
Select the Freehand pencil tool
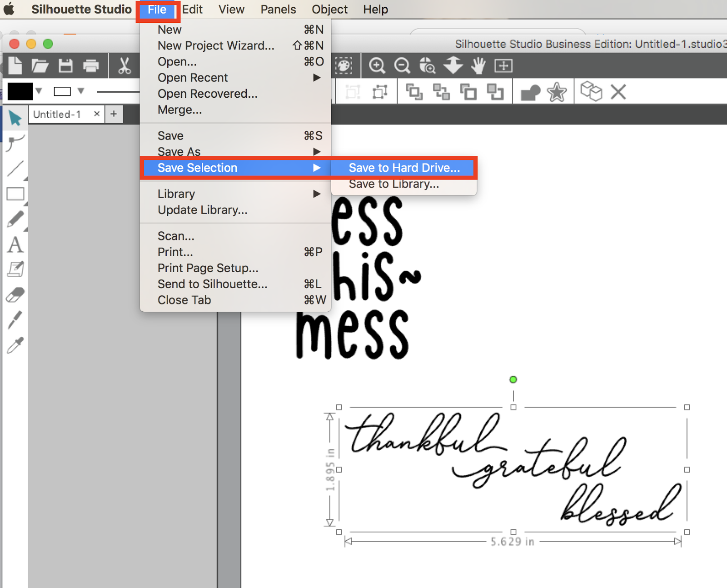15,219
